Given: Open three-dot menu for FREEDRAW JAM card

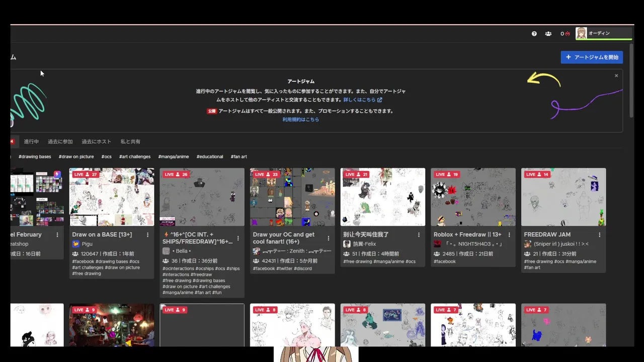Looking at the screenshot, I should (x=600, y=235).
